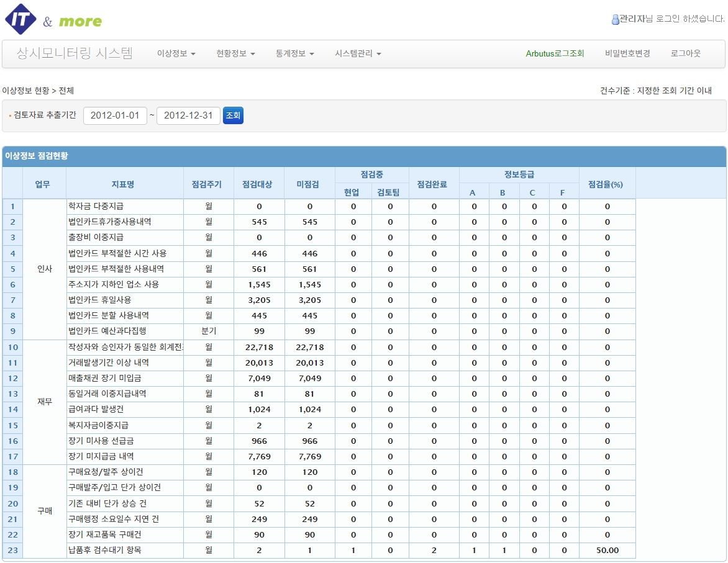Viewport: 728px width, 563px height.
Task: Click the start date field 2012-01-01
Action: (115, 115)
